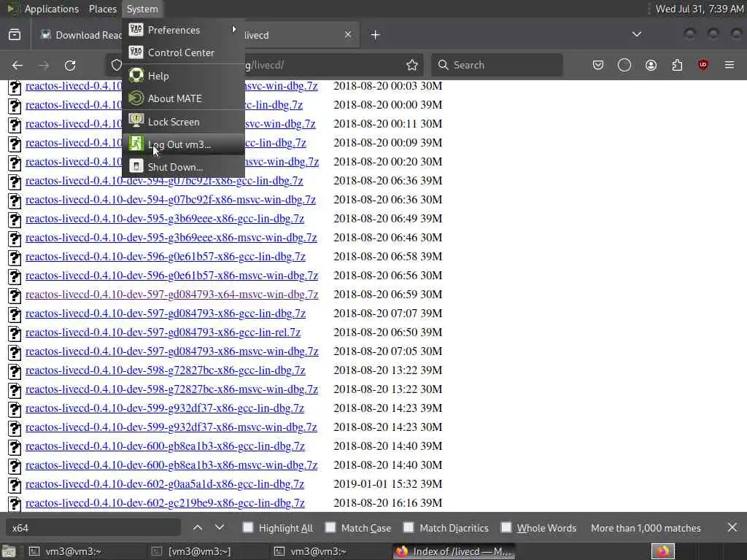Click the find bar x64 text field
This screenshot has height=560, width=747.
click(93, 528)
